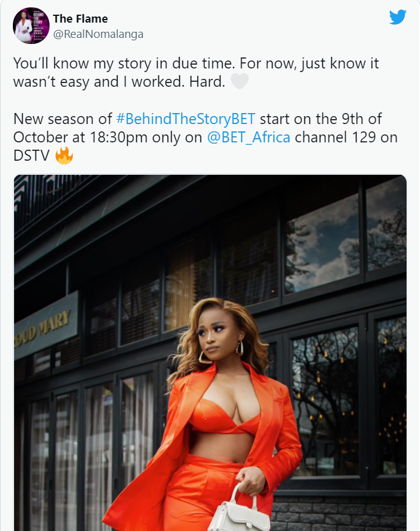420x531 pixels.
Task: Click the display name The Flame
Action: tap(80, 18)
